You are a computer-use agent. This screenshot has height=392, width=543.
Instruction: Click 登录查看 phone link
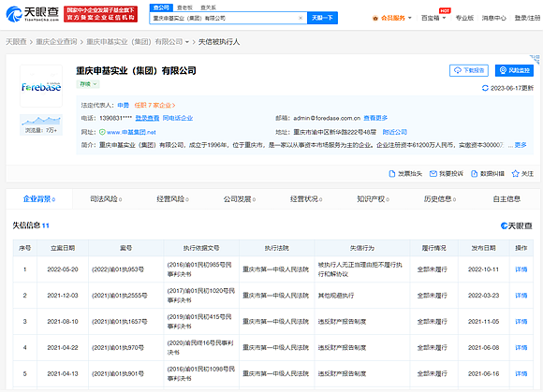[147, 118]
